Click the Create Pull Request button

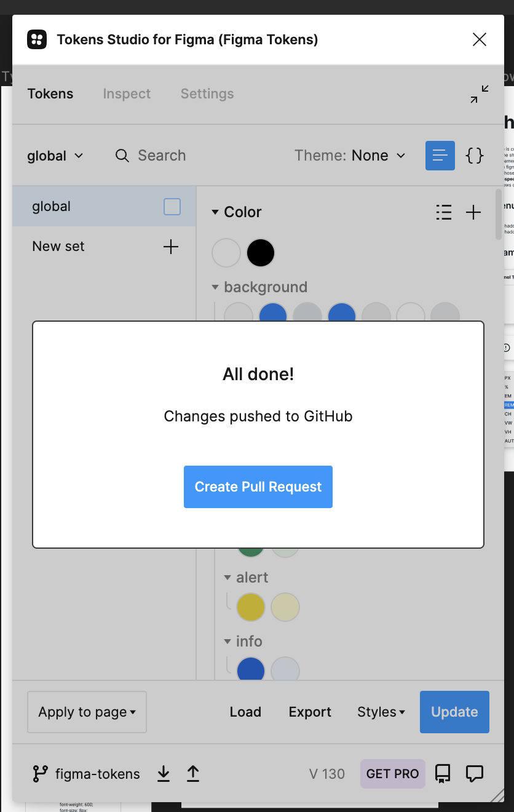click(x=258, y=487)
